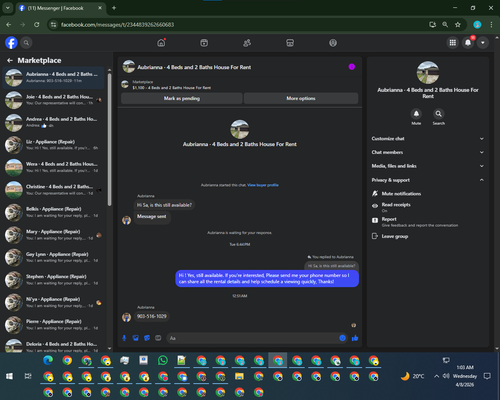The height and width of the screenshot is (400, 500).
Task: Open Andrea 4 Beds and 2 Baths chat
Action: point(54,122)
